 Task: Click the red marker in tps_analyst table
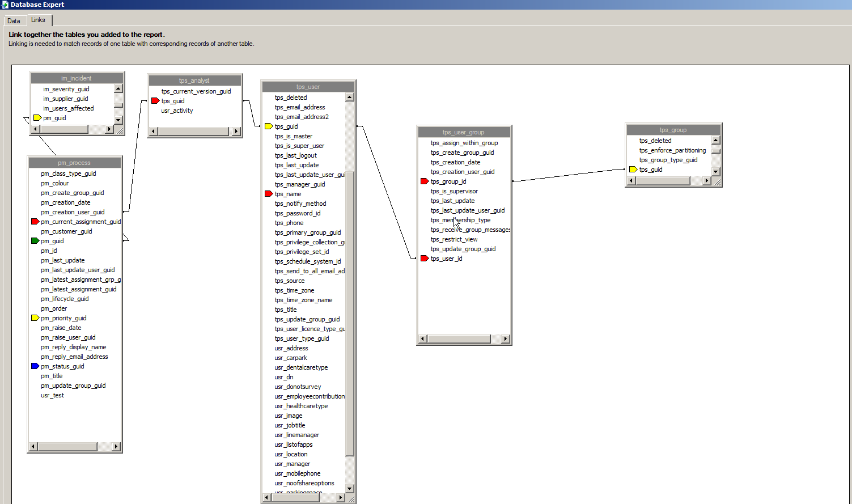pyautogui.click(x=155, y=101)
